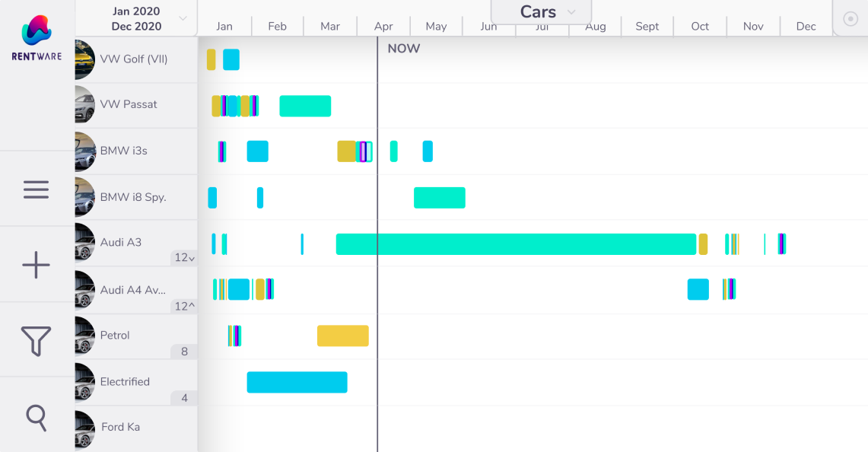868x452 pixels.
Task: Open the hamburger menu in the sidebar
Action: (36, 189)
